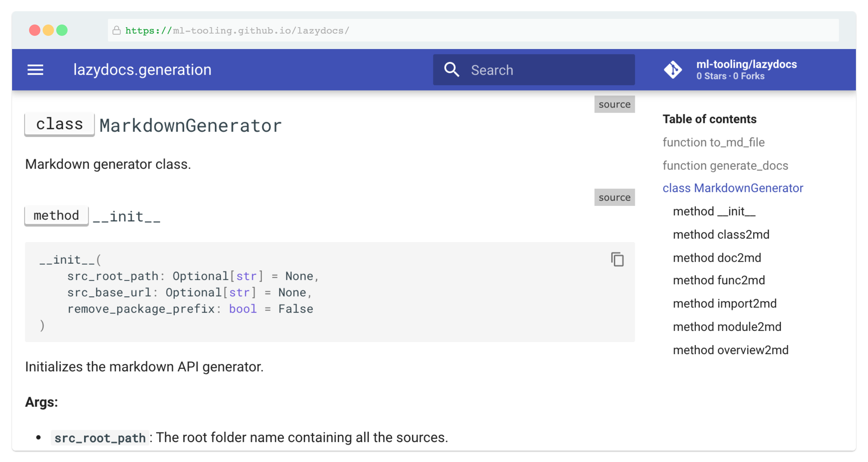Open method func2md documentation
This screenshot has height=462, width=868.
[719, 280]
